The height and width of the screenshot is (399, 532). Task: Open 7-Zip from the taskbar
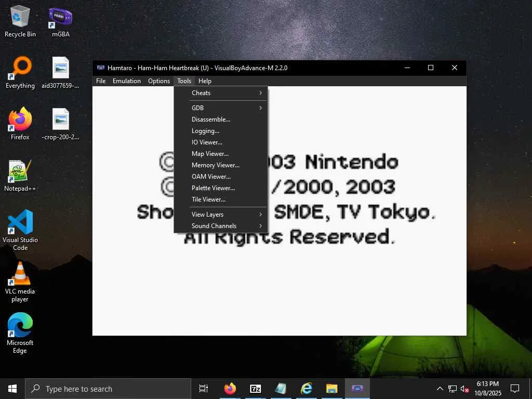point(256,389)
